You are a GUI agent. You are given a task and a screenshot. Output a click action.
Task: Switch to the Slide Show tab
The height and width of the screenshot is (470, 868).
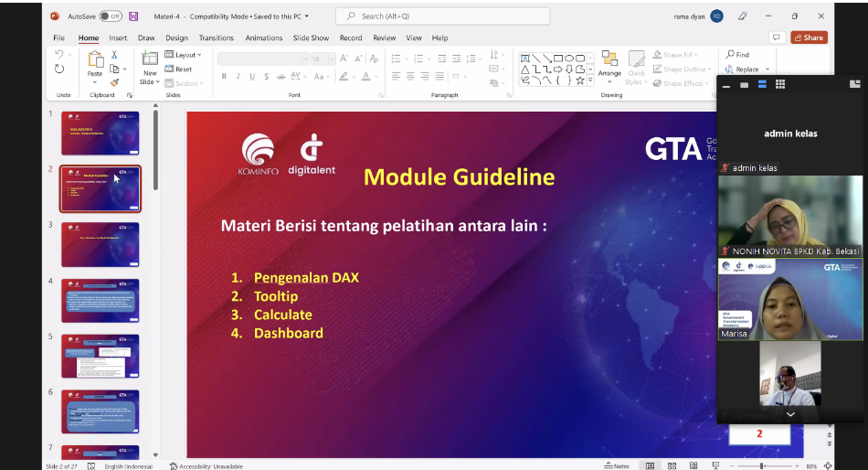pyautogui.click(x=311, y=38)
